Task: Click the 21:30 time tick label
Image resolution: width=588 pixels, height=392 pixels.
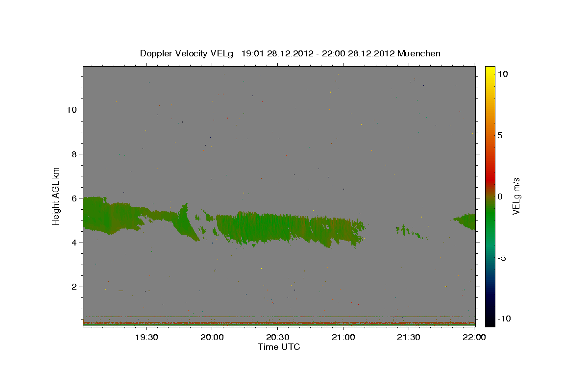Action: pos(409,338)
